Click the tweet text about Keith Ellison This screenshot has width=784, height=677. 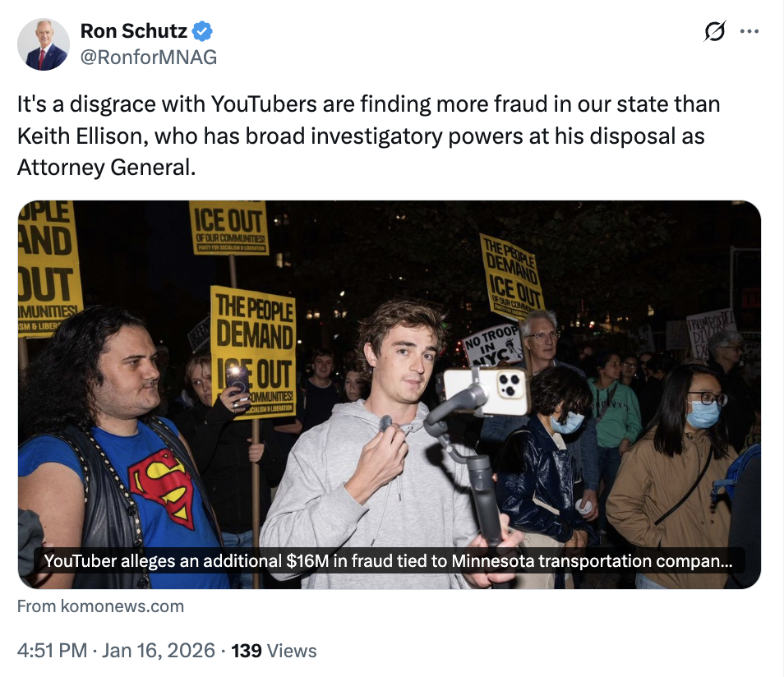point(368,136)
